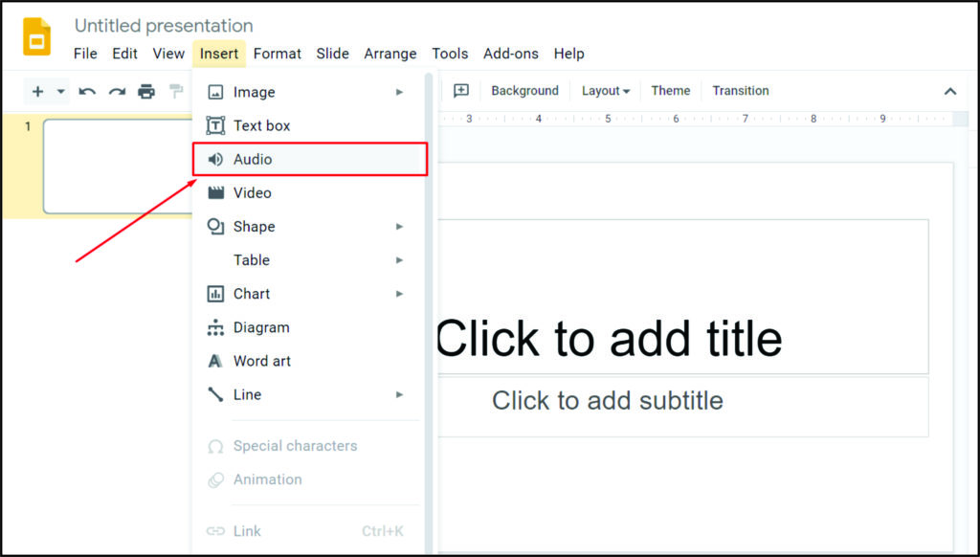Open the Layout dropdown

605,90
